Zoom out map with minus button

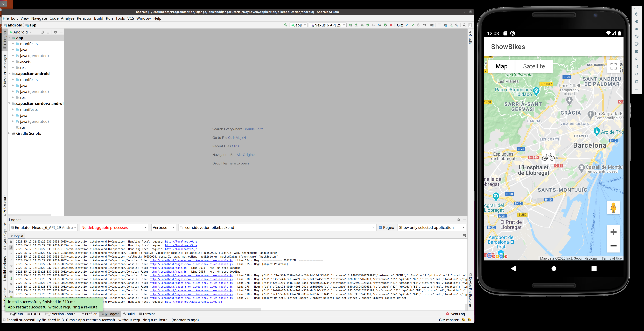[x=613, y=245]
